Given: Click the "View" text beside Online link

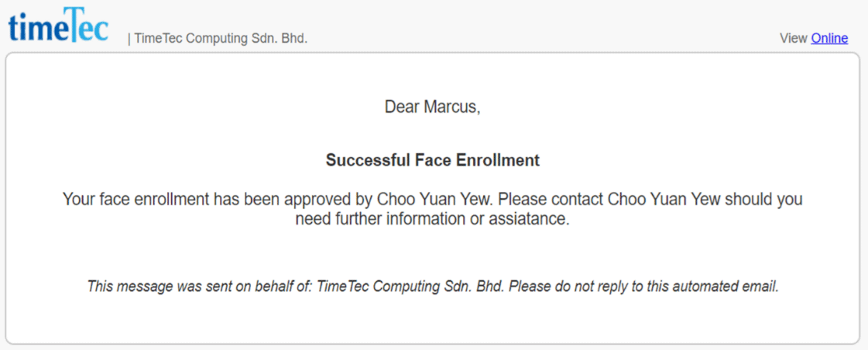Looking at the screenshot, I should coord(794,38).
